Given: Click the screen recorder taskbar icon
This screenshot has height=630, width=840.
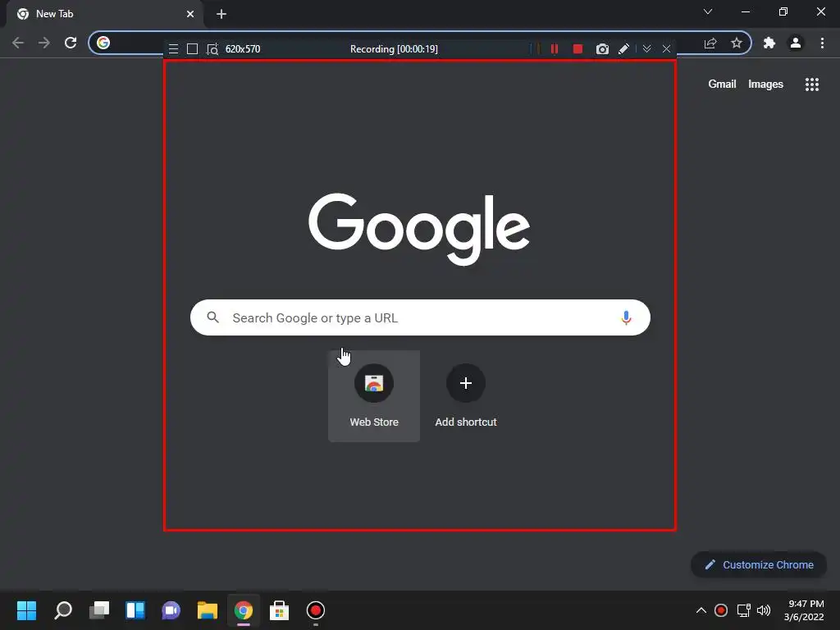Looking at the screenshot, I should 316,610.
